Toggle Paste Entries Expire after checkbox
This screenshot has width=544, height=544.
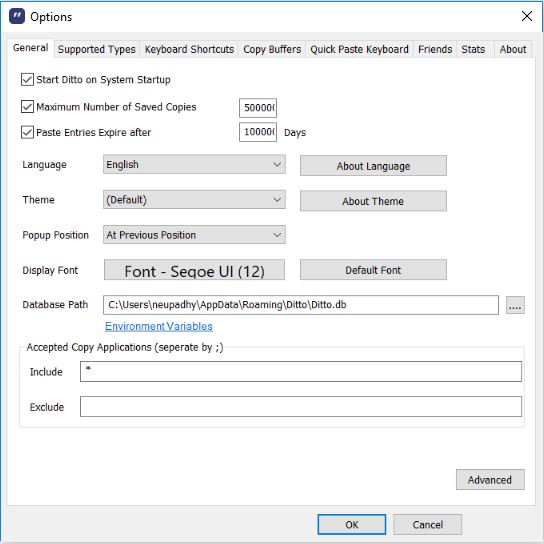pos(27,132)
